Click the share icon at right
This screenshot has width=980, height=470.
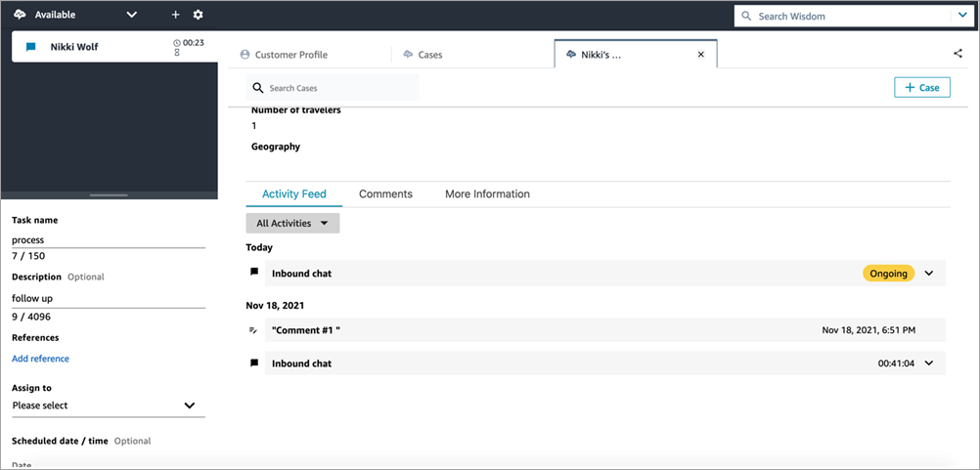pos(958,55)
